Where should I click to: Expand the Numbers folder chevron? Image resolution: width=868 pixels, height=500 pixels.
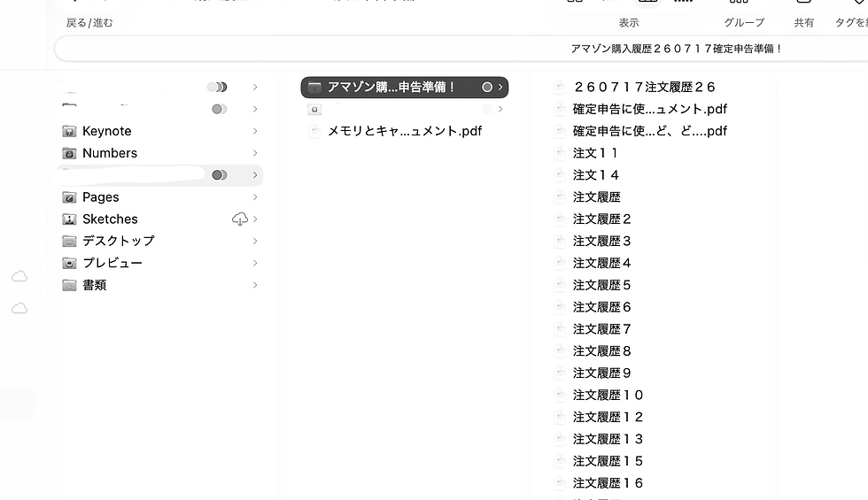point(255,153)
